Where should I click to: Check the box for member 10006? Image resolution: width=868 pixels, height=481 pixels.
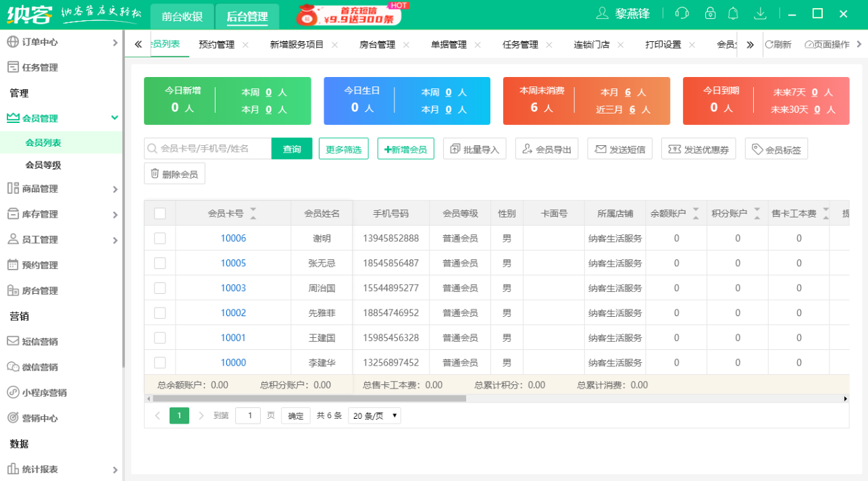160,238
